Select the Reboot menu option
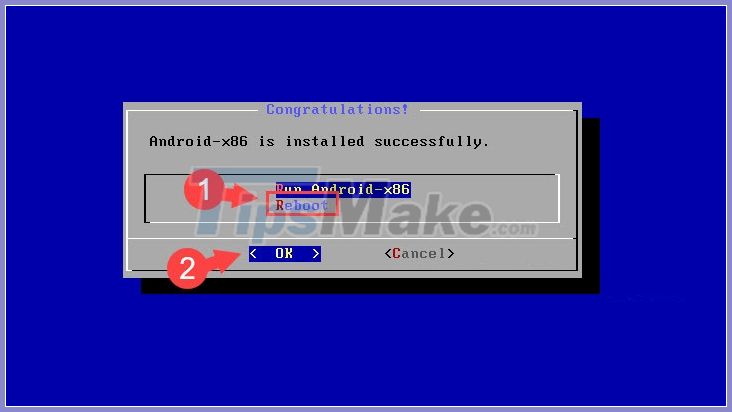 coord(302,205)
